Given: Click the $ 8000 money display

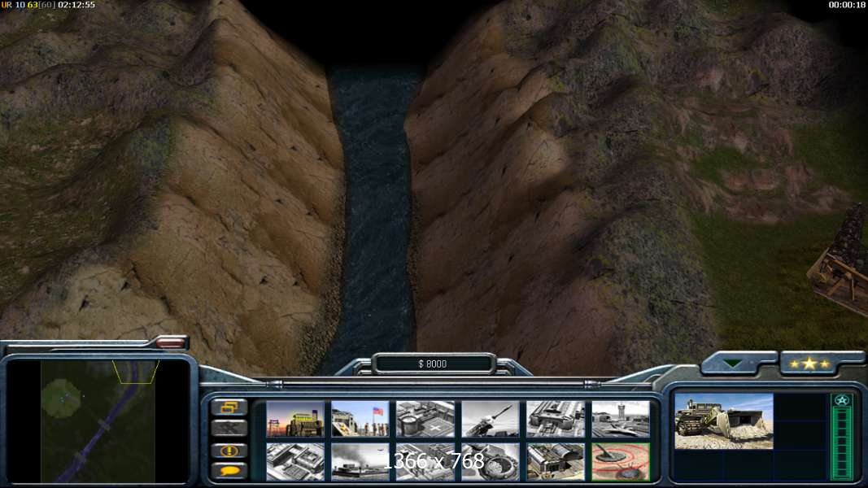Looking at the screenshot, I should click(432, 364).
